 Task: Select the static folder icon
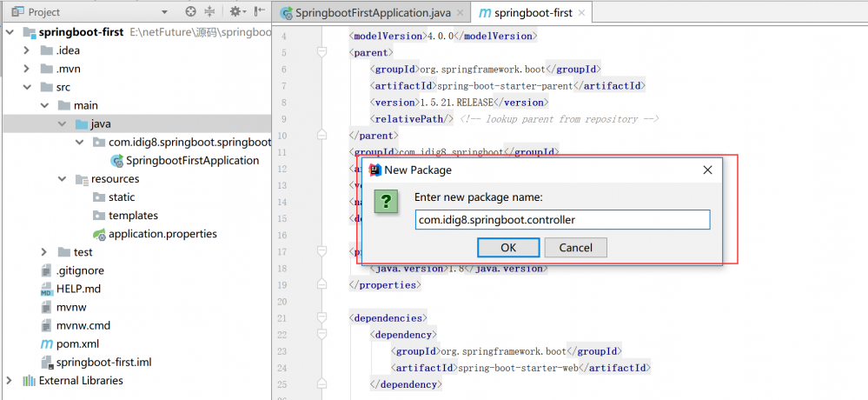tap(99, 197)
